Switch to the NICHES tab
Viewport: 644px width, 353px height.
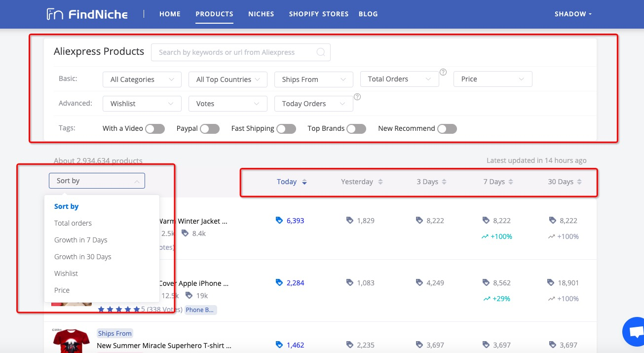coord(261,14)
